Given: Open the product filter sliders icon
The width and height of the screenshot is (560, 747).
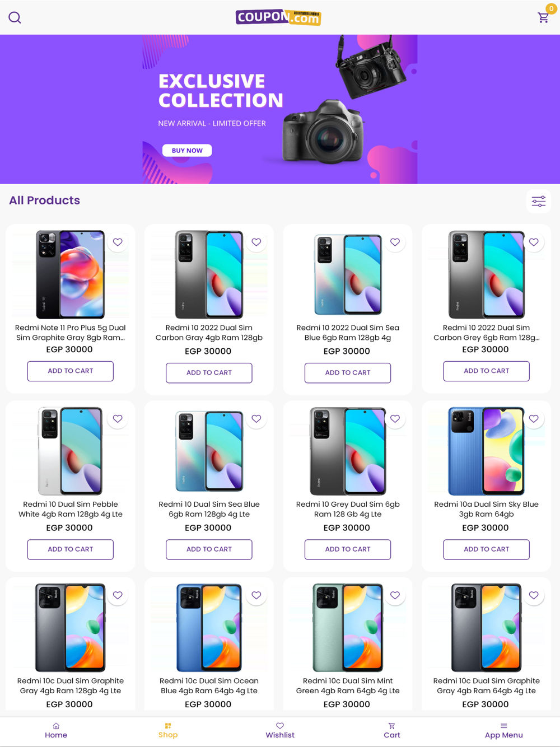Looking at the screenshot, I should [539, 202].
